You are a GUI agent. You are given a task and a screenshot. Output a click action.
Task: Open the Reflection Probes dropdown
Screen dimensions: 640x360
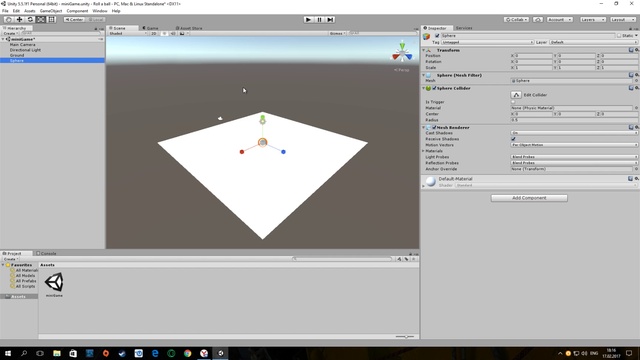click(x=574, y=163)
